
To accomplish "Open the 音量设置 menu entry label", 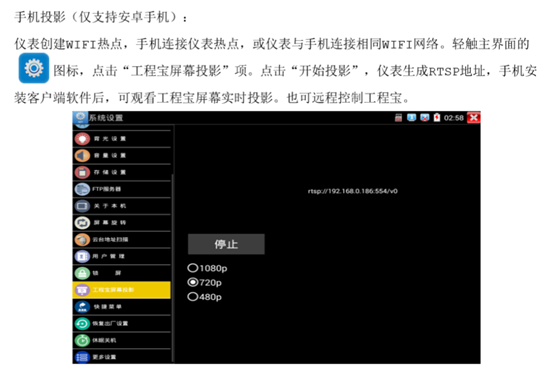I will pos(110,156).
